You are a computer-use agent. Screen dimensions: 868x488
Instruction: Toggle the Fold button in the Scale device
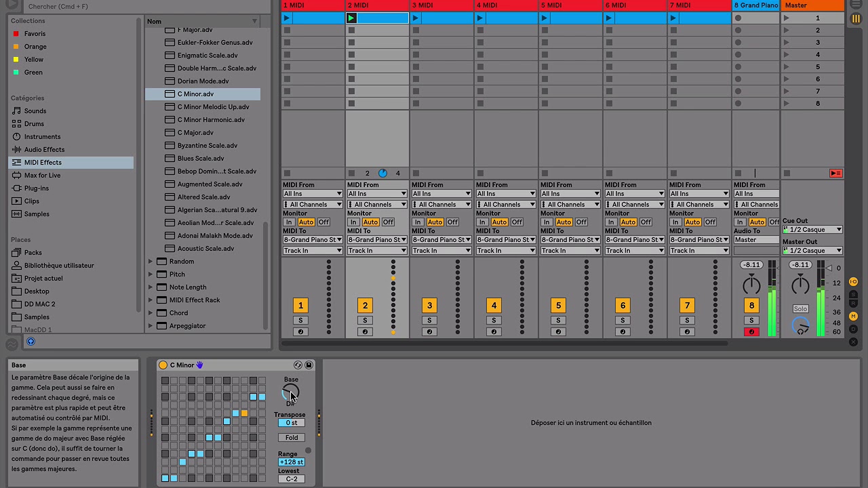pos(292,437)
